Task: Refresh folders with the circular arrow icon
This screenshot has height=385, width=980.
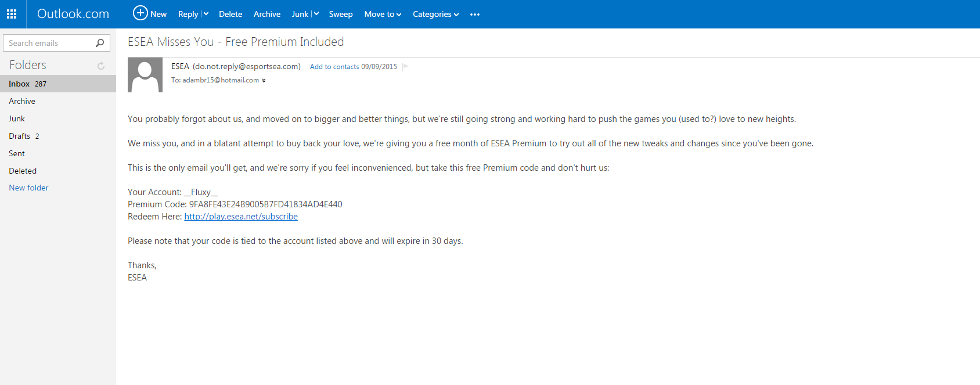Action: click(101, 66)
